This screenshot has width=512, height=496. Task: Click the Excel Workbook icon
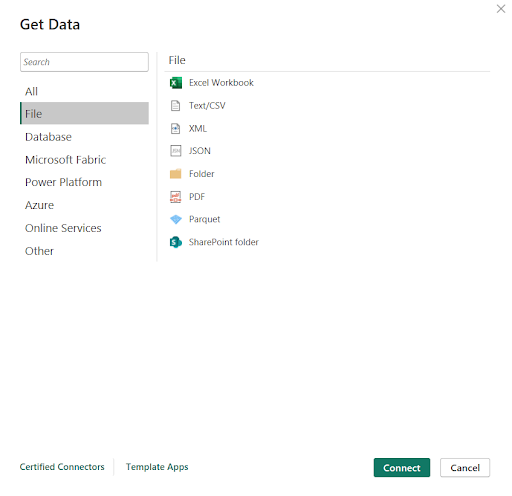[x=176, y=83]
